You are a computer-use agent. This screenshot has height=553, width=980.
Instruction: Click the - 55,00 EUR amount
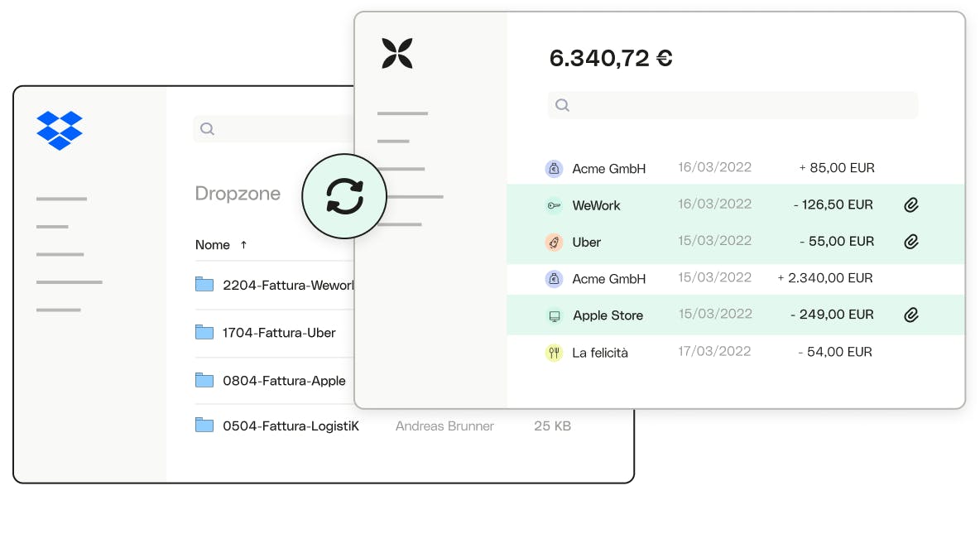click(x=837, y=241)
